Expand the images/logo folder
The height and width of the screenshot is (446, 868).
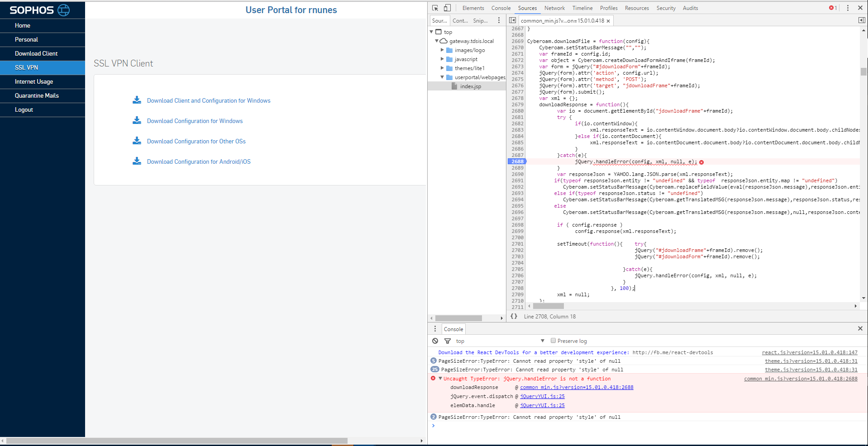coord(442,50)
